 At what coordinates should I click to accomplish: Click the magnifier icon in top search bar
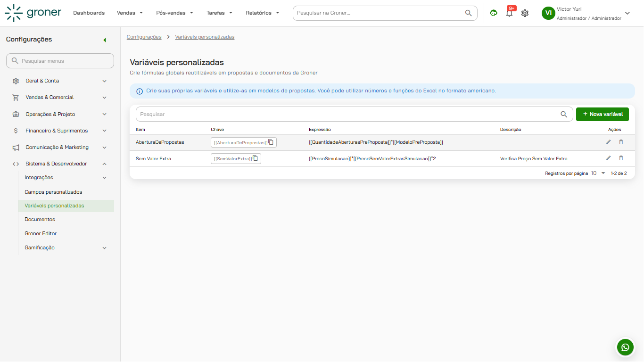468,13
